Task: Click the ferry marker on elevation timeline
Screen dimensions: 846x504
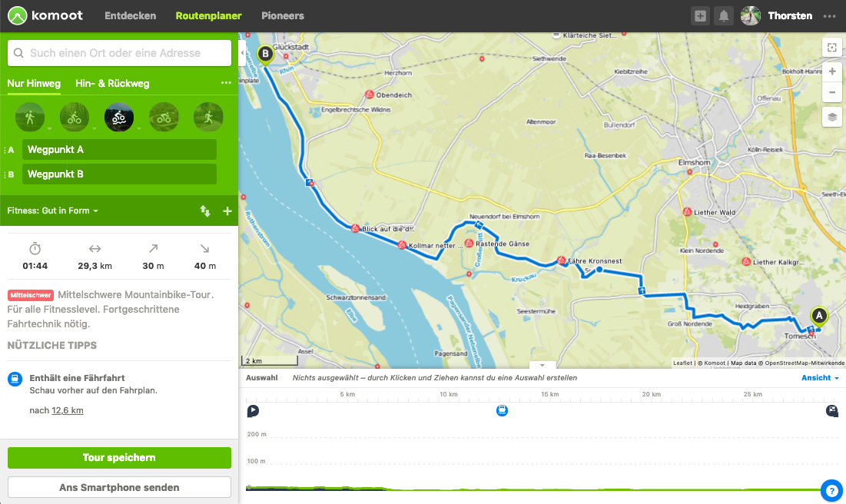Action: tap(502, 410)
